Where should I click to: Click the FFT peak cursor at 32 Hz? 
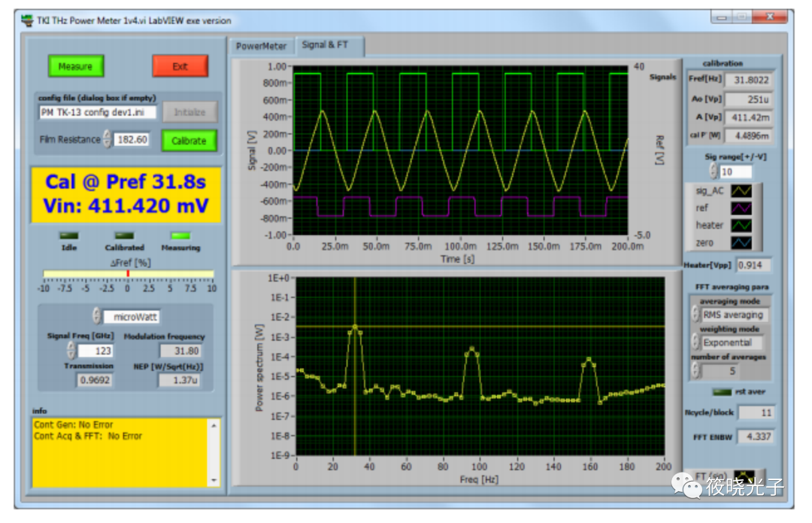tap(355, 327)
